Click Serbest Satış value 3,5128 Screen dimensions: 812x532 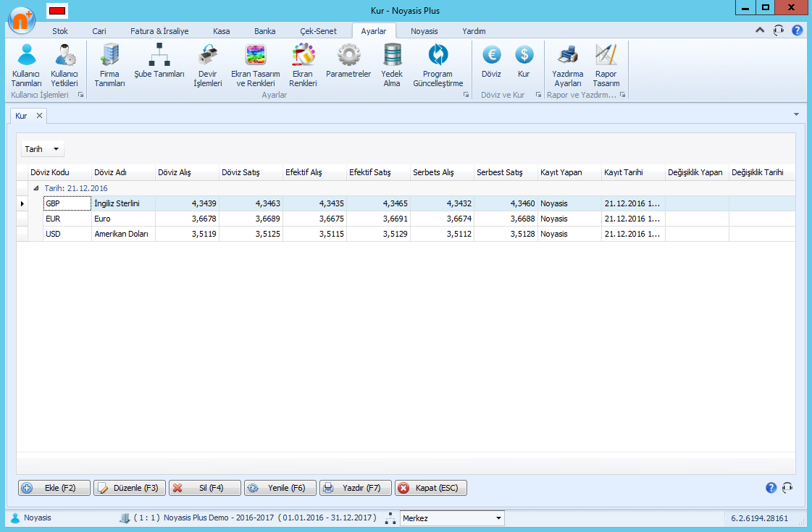point(506,234)
